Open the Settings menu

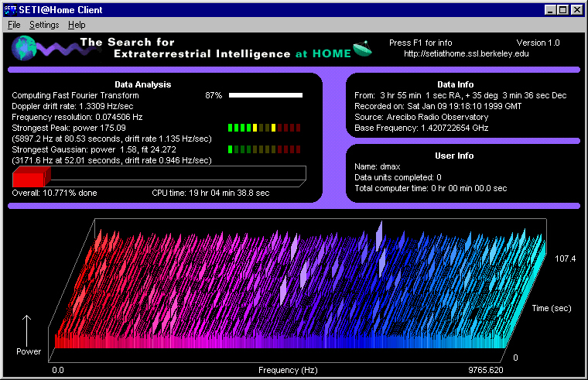(x=44, y=25)
